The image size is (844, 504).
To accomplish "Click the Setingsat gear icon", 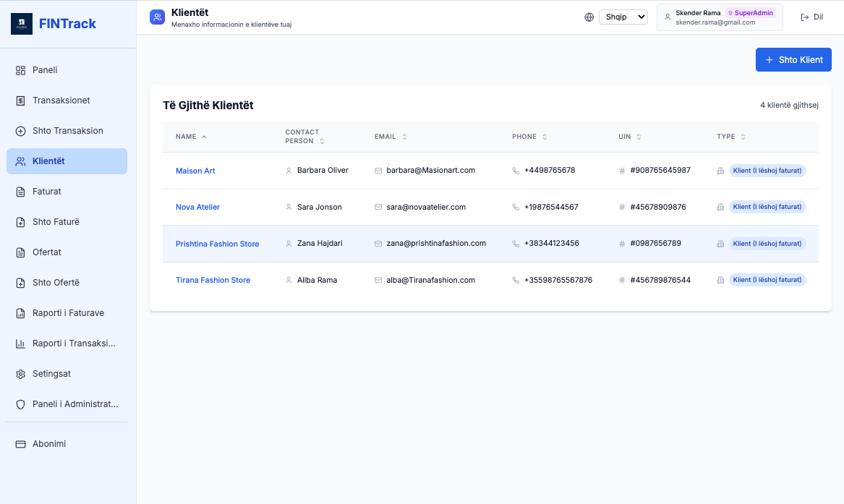I will pyautogui.click(x=20, y=374).
